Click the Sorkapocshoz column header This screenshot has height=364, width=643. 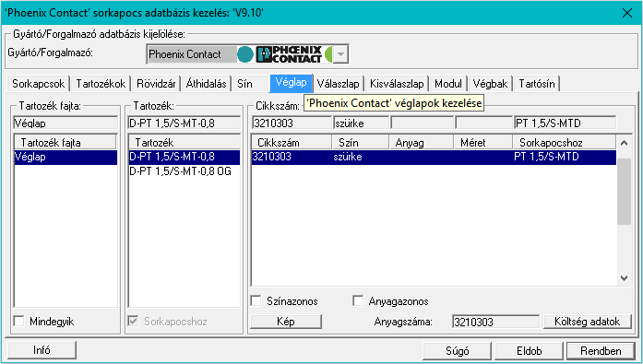click(565, 143)
